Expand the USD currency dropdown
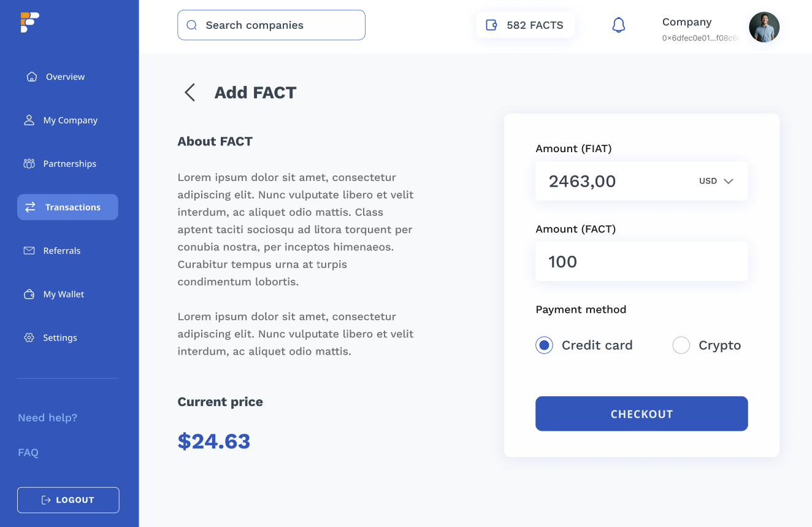The image size is (812, 527). (716, 181)
